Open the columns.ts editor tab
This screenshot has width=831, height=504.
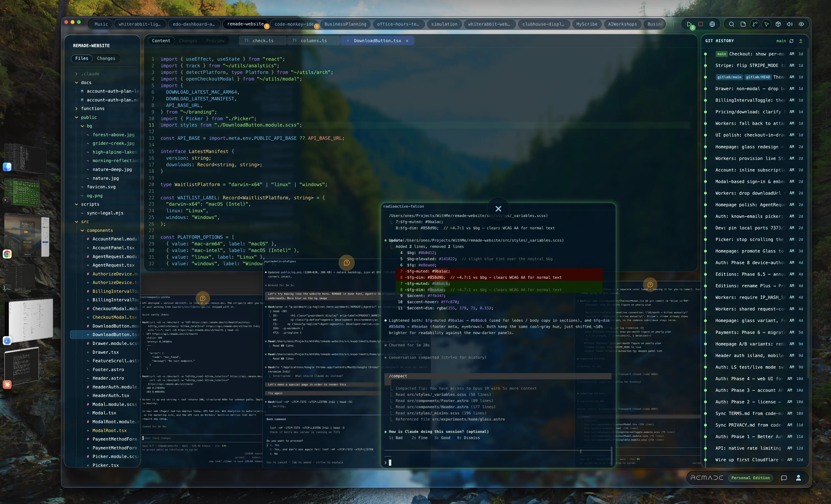point(313,41)
